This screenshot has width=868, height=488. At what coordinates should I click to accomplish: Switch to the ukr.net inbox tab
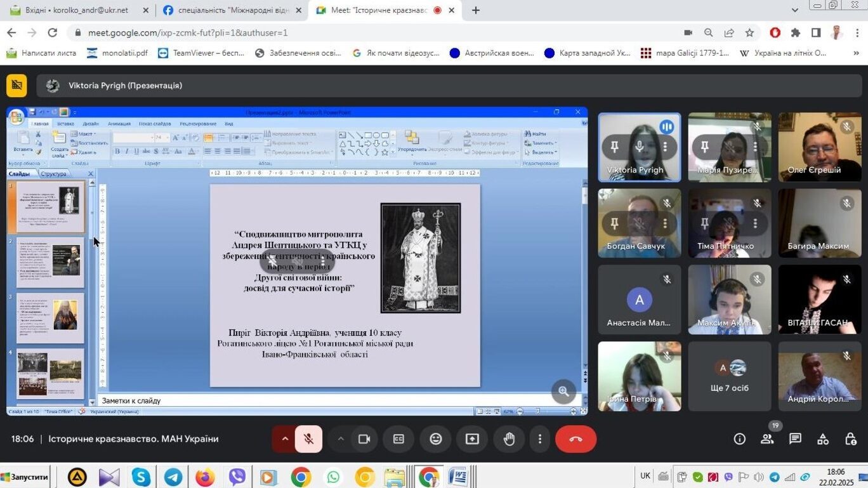point(76,10)
